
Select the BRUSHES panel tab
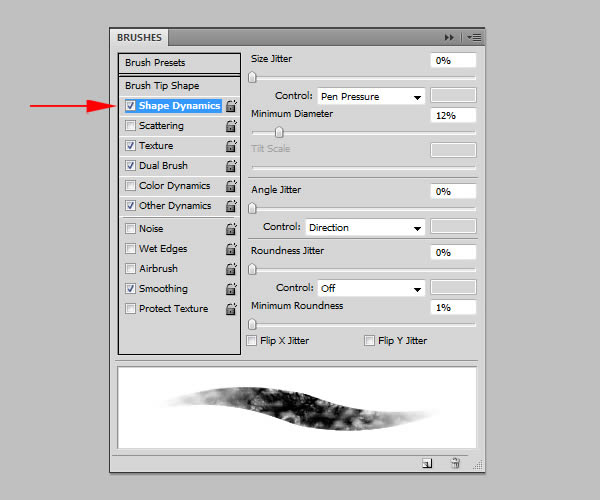coord(139,37)
